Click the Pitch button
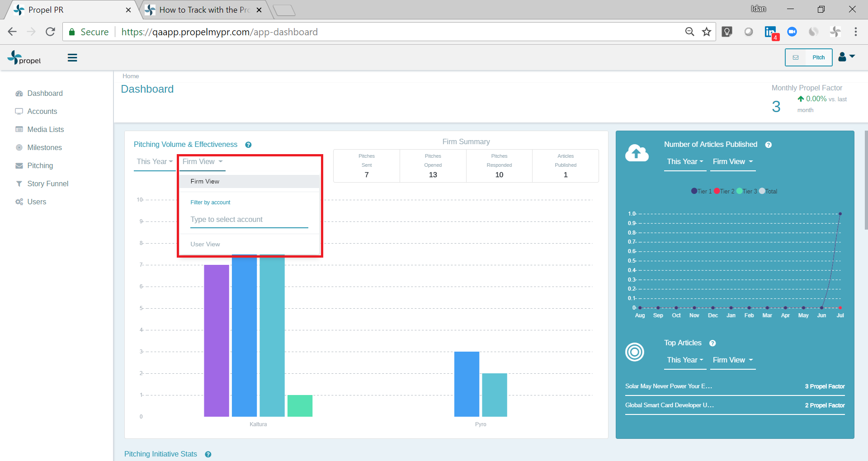 818,57
